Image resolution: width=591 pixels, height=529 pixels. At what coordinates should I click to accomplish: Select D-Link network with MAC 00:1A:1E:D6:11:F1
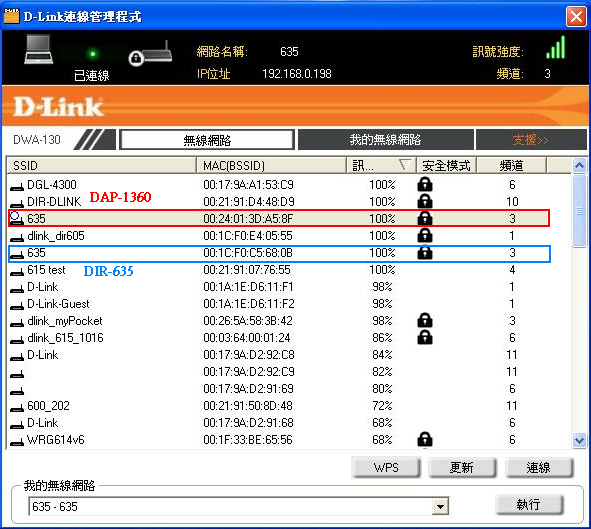(279, 287)
